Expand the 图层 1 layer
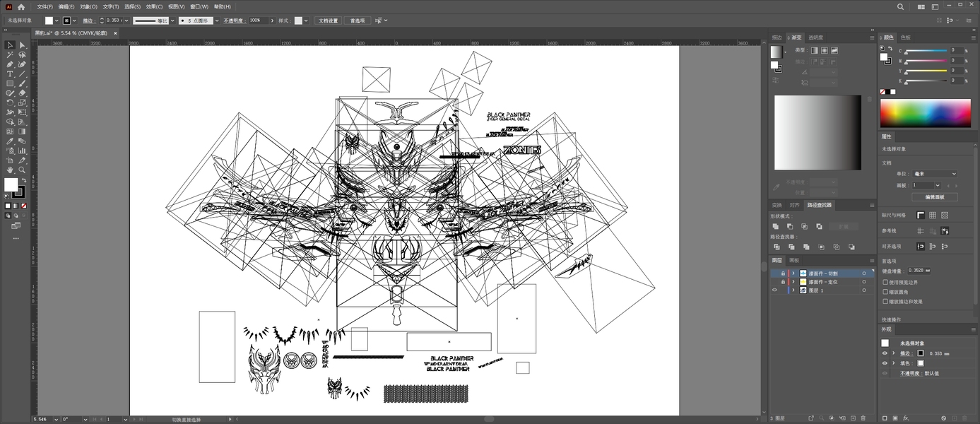 793,290
